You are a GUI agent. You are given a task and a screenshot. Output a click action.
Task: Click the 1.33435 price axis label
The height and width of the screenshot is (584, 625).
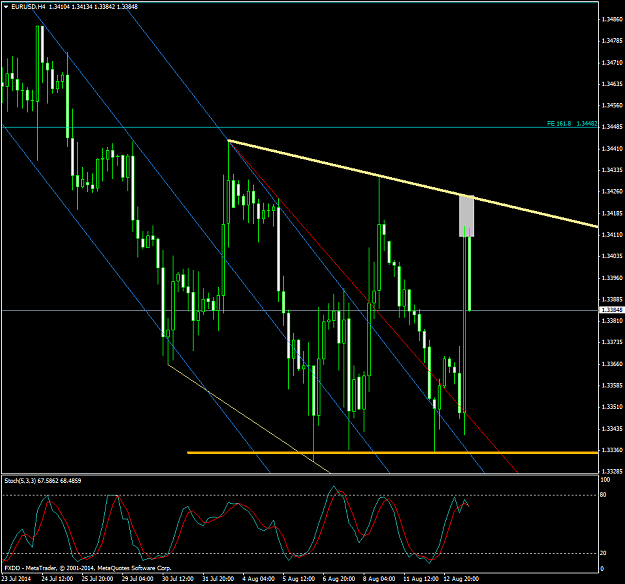(612, 429)
